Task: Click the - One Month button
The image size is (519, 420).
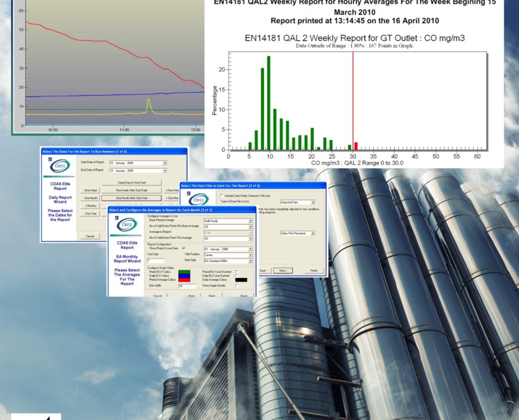Action: click(x=90, y=198)
